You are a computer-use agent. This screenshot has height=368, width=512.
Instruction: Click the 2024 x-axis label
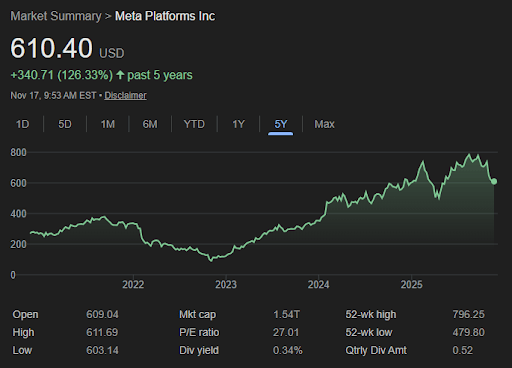pos(319,285)
